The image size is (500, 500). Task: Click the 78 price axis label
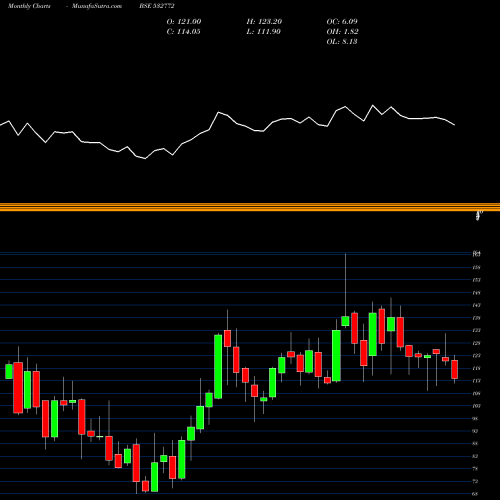coord(476,469)
